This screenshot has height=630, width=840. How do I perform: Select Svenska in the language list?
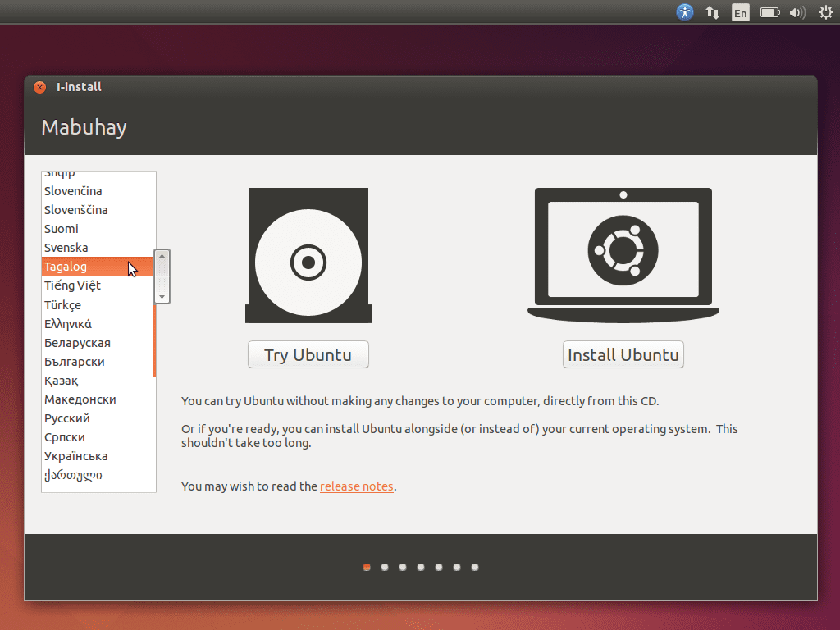[98, 248]
